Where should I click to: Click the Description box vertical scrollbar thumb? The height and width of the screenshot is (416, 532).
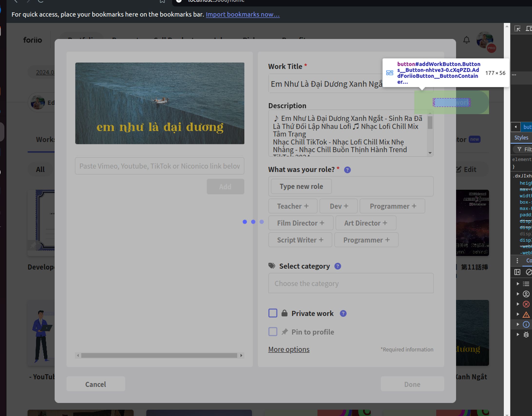point(430,122)
